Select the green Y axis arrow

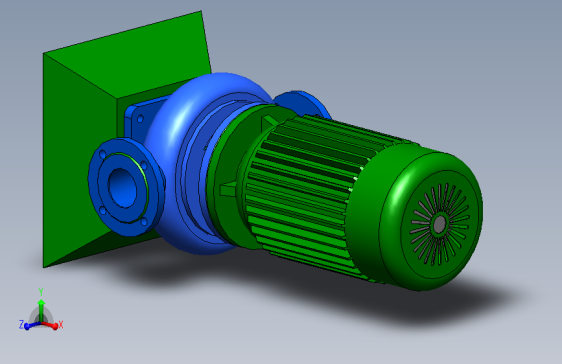[x=41, y=311]
